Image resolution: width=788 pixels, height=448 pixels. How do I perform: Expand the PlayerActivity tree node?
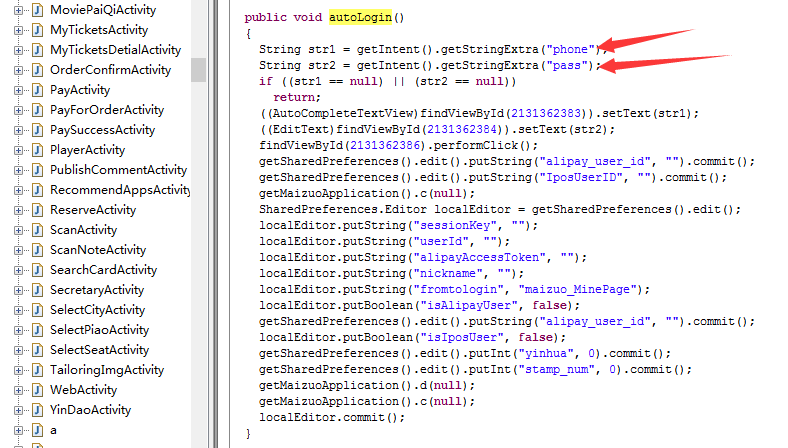point(18,150)
